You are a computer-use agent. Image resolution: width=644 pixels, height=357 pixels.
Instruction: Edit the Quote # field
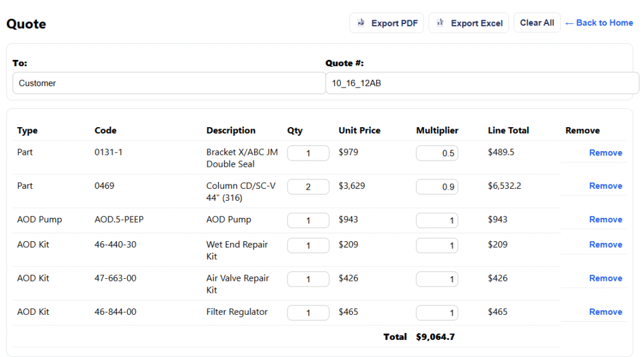click(482, 83)
